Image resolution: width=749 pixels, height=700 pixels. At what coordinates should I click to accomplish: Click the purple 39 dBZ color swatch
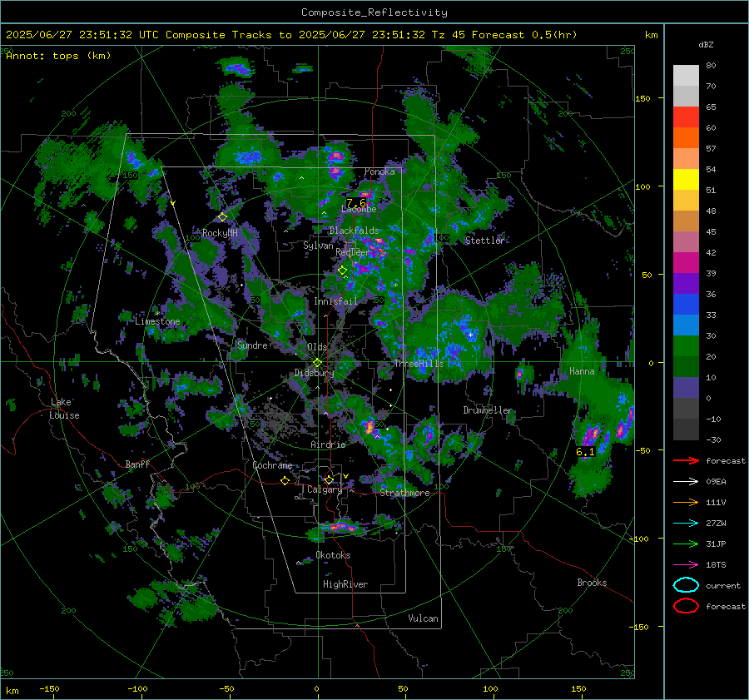coord(686,284)
